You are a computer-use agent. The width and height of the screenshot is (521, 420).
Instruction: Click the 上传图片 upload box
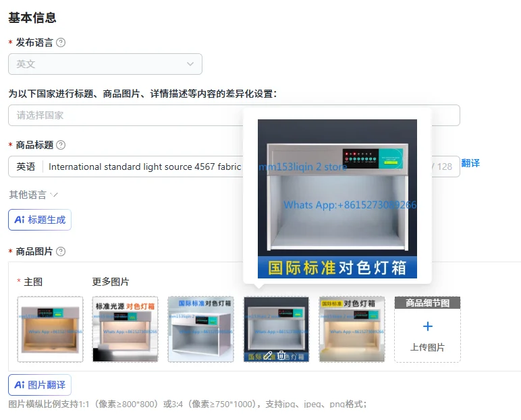click(427, 329)
